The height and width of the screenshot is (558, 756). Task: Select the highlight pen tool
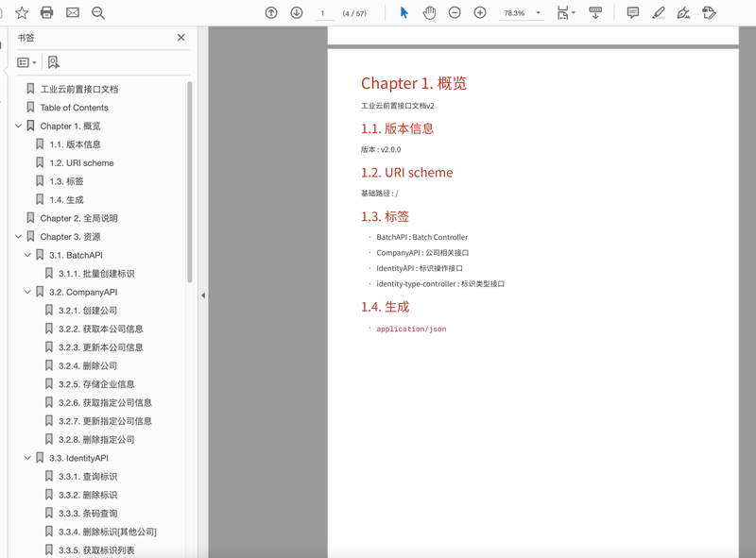pyautogui.click(x=659, y=13)
